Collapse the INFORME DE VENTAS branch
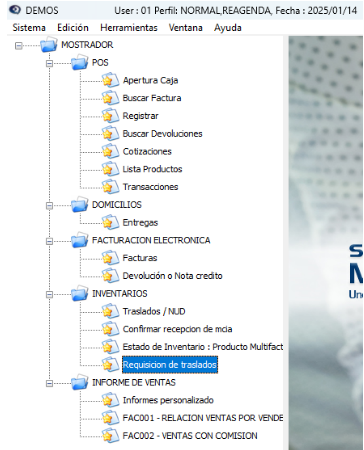The image size is (364, 450). coord(49,383)
